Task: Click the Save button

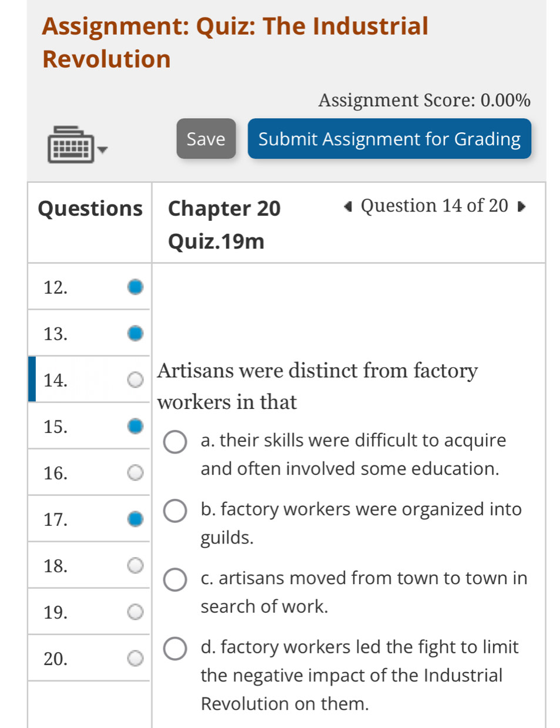Action: click(206, 139)
